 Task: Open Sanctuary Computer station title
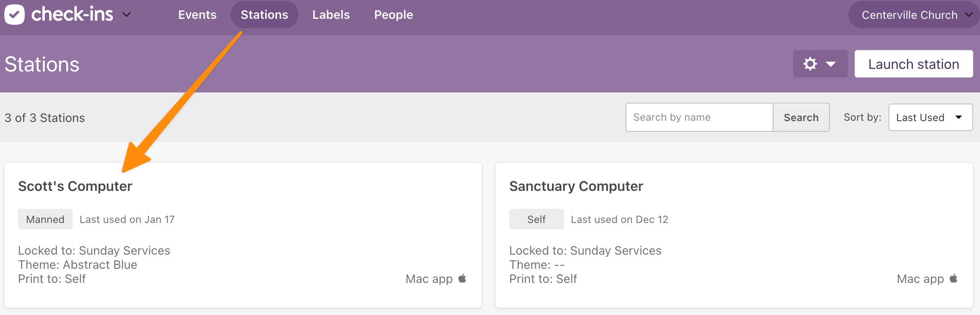coord(576,186)
